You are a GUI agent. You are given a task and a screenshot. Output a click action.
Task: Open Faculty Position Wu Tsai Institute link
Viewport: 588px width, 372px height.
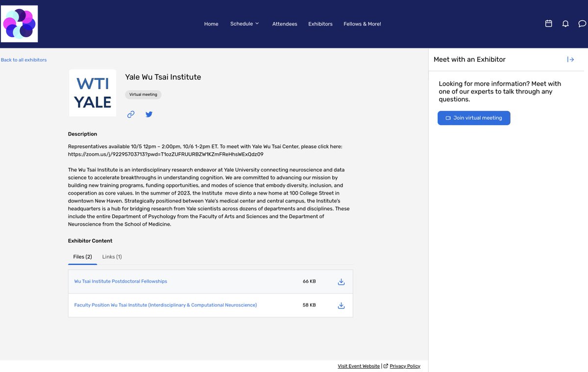coord(166,305)
